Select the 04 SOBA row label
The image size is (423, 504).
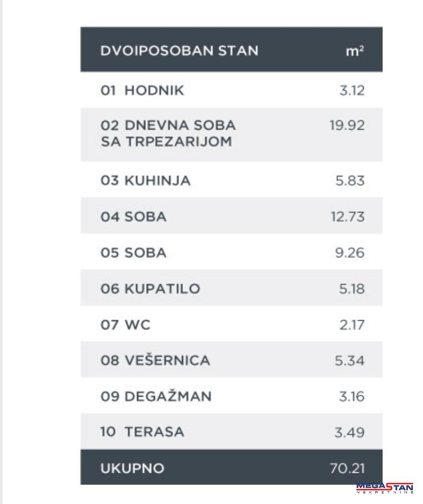click(133, 216)
